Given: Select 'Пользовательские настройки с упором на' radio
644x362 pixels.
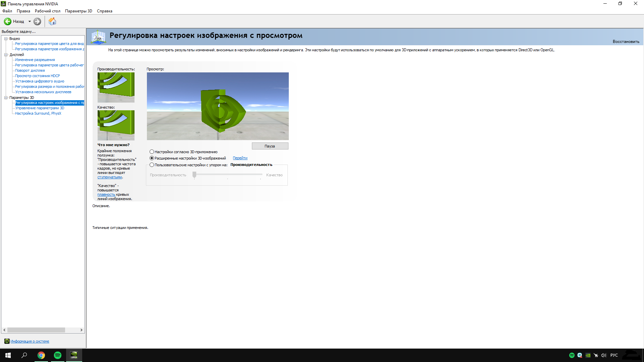Looking at the screenshot, I should click(x=152, y=165).
